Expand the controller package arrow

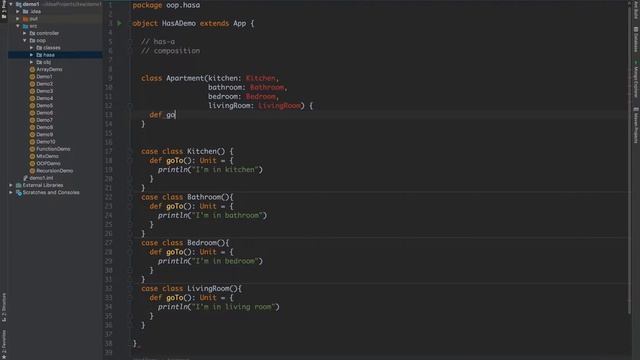24,33
